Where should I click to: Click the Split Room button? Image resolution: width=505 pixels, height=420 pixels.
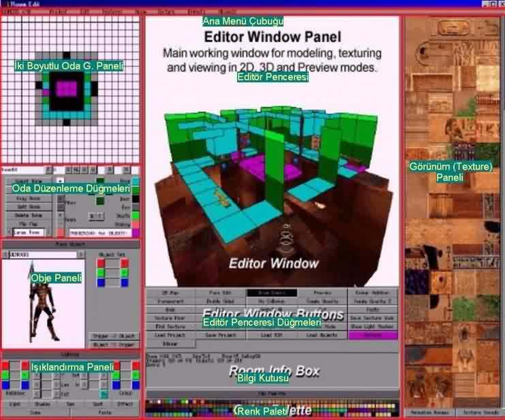(29, 207)
